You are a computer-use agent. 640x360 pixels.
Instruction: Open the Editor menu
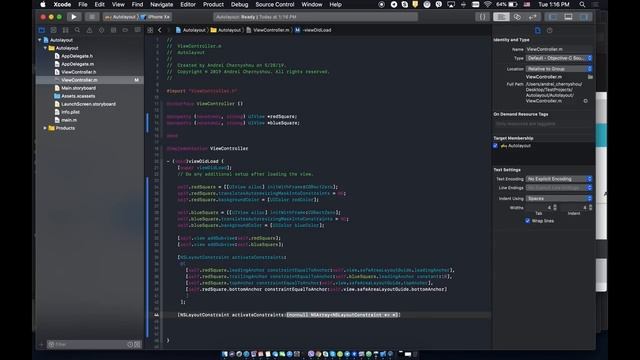click(188, 4)
